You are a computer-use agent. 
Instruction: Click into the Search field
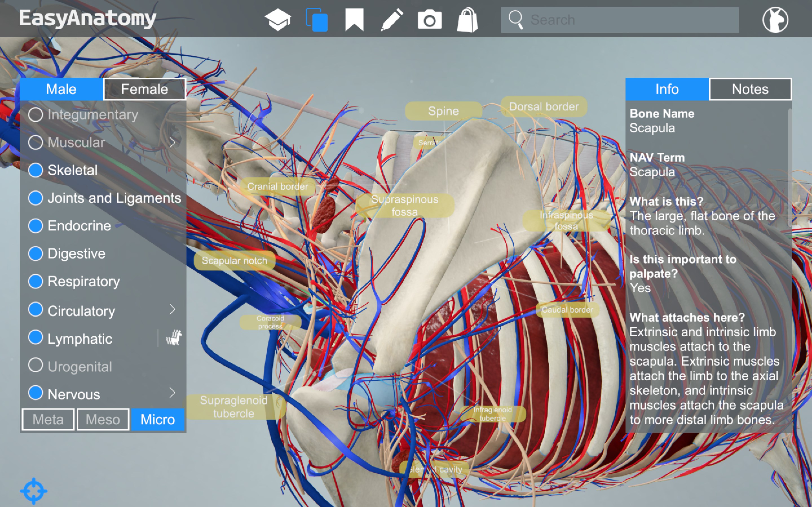point(631,20)
